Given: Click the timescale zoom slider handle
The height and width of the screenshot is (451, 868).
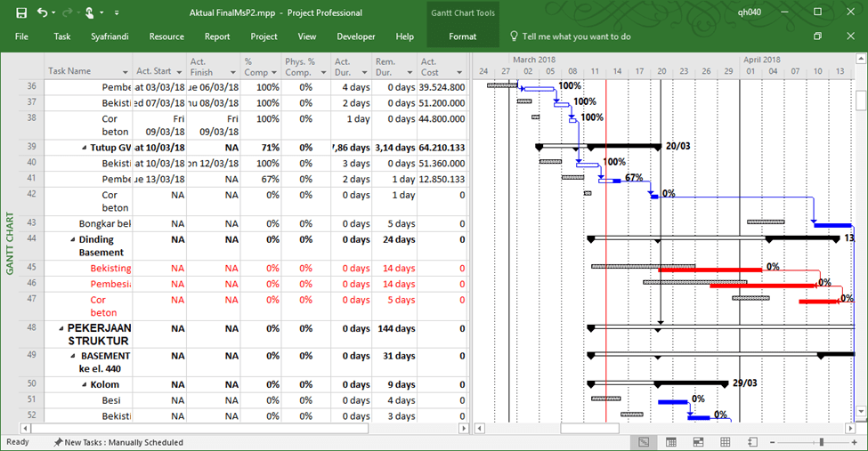Looking at the screenshot, I should click(821, 442).
